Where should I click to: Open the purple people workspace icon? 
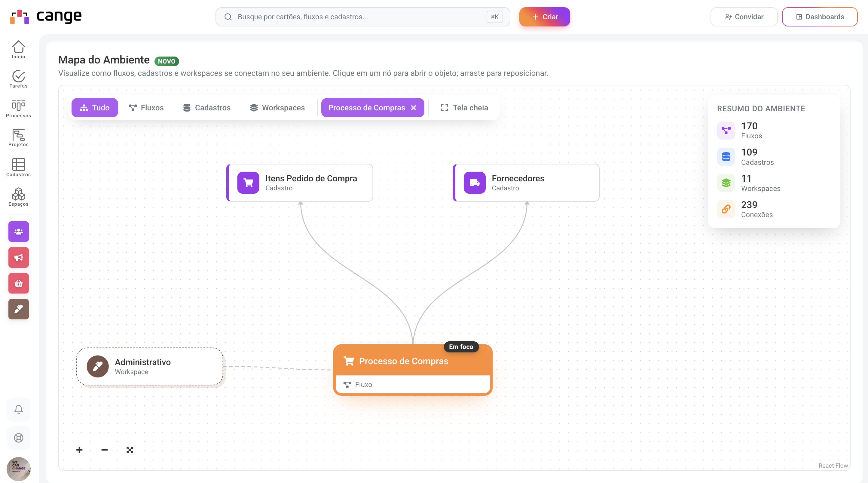click(x=19, y=231)
